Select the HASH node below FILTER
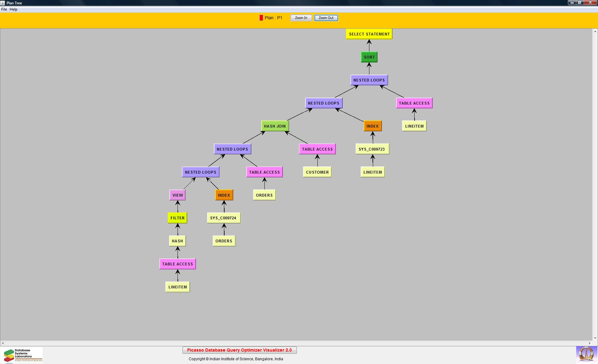The width and height of the screenshot is (598, 364). tap(177, 241)
